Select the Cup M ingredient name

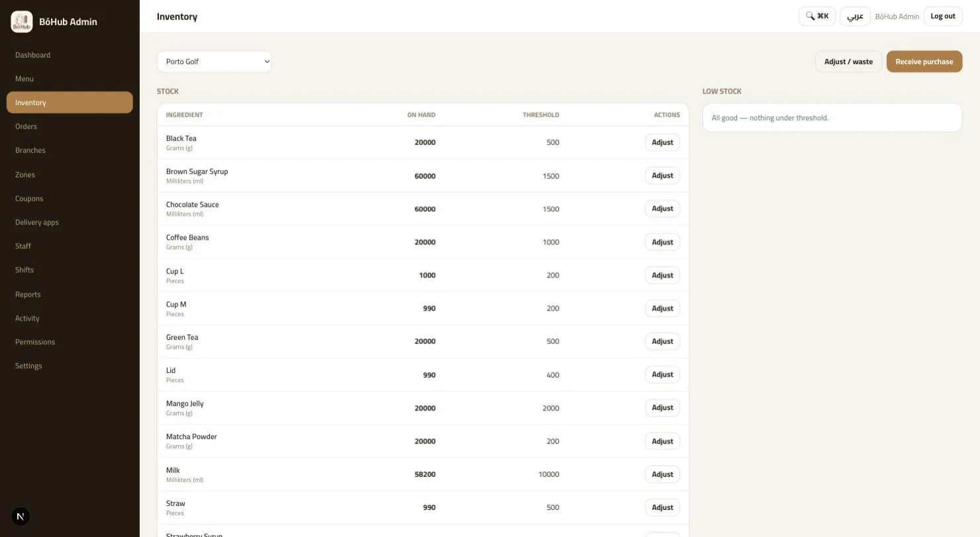[176, 305]
